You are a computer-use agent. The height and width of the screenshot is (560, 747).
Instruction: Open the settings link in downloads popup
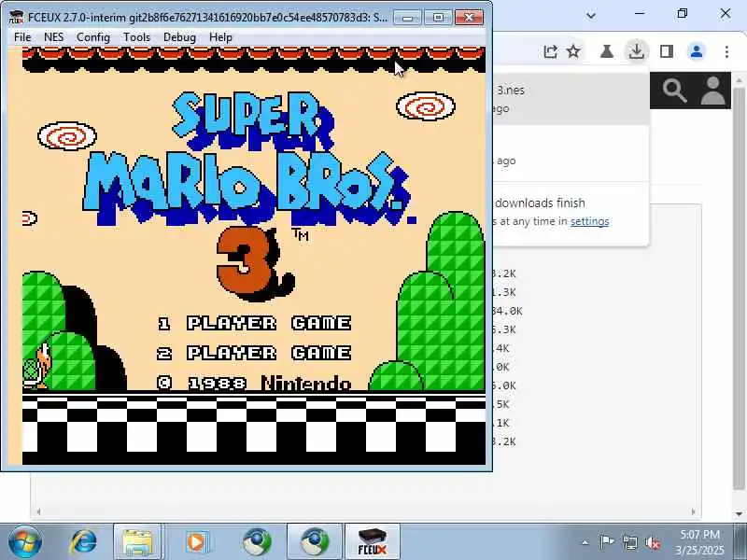click(x=590, y=221)
